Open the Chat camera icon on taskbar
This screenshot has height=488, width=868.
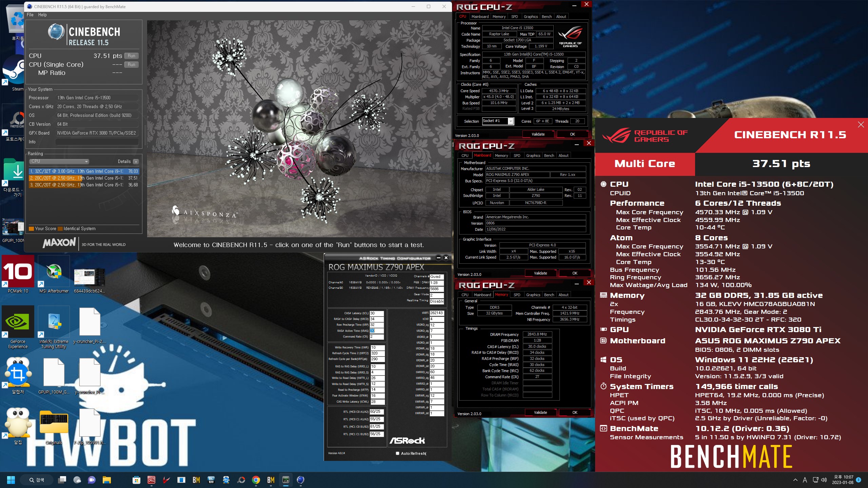[92, 480]
